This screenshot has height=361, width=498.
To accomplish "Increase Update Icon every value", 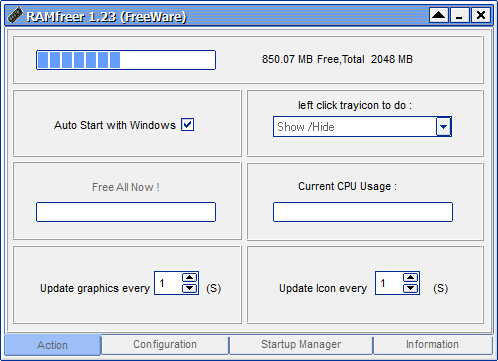I will 410,277.
